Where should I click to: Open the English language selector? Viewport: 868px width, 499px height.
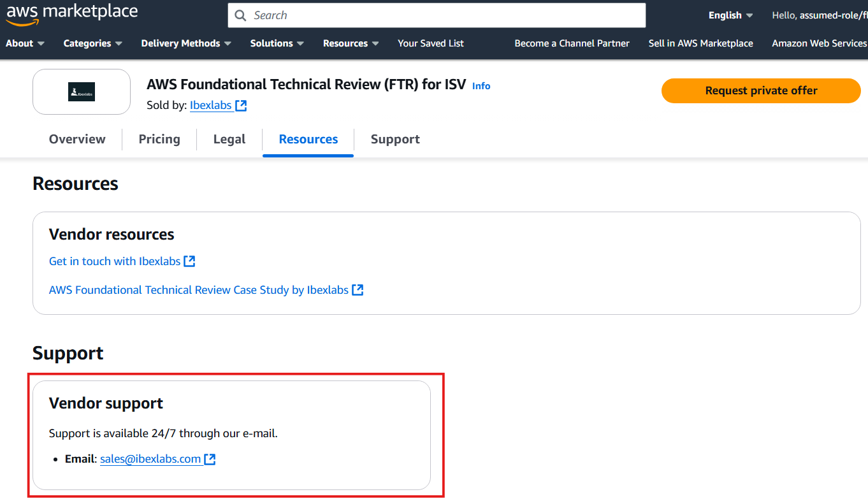[730, 15]
